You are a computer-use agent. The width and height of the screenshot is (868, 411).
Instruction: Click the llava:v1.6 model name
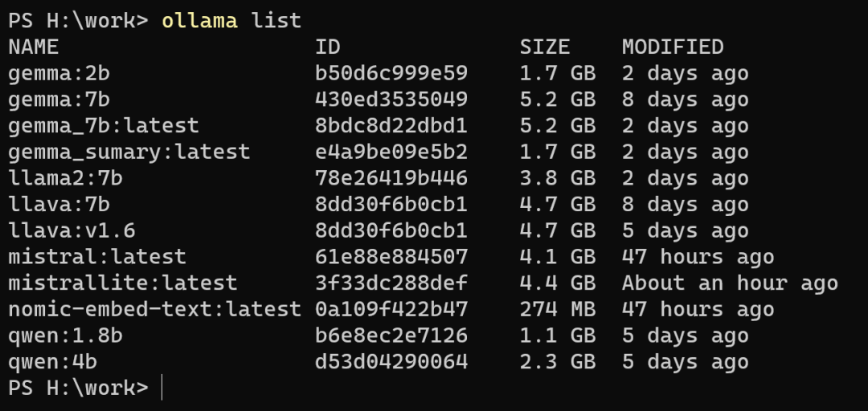click(72, 231)
